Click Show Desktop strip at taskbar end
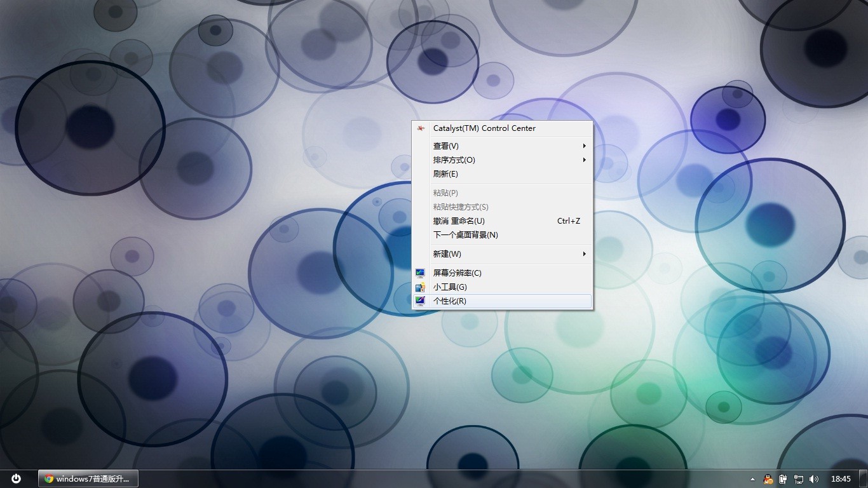868x488 pixels. pyautogui.click(x=864, y=479)
